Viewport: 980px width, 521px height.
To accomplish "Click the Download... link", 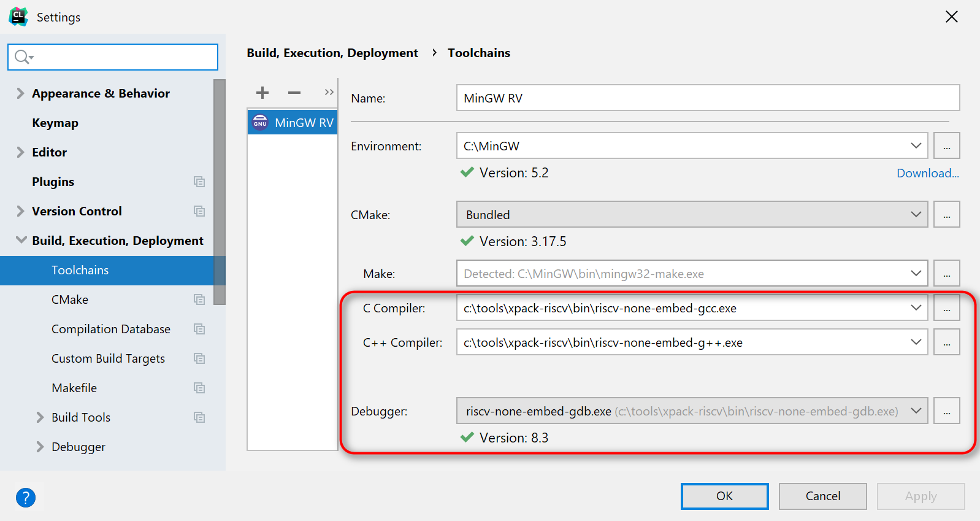I will [x=927, y=173].
